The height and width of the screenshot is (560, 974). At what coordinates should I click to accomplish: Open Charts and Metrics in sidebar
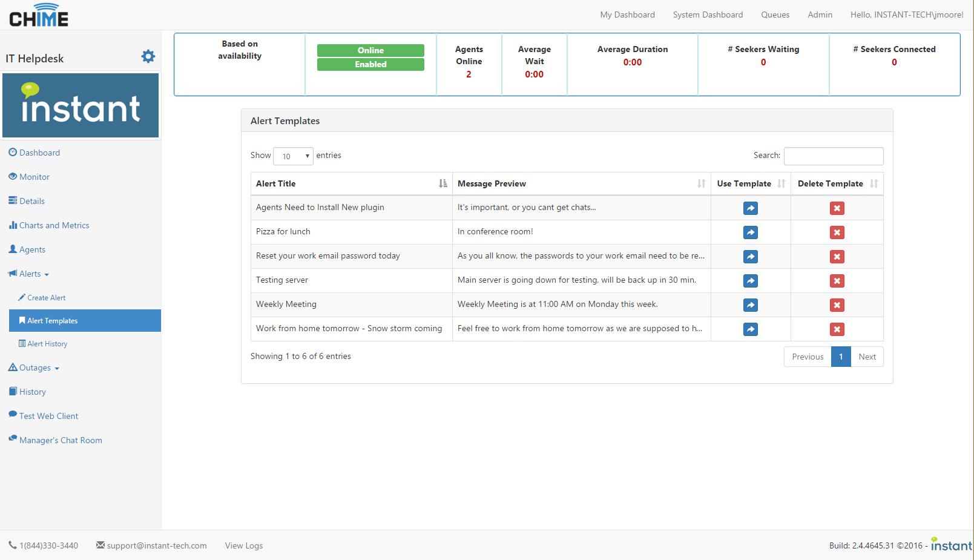(x=49, y=225)
